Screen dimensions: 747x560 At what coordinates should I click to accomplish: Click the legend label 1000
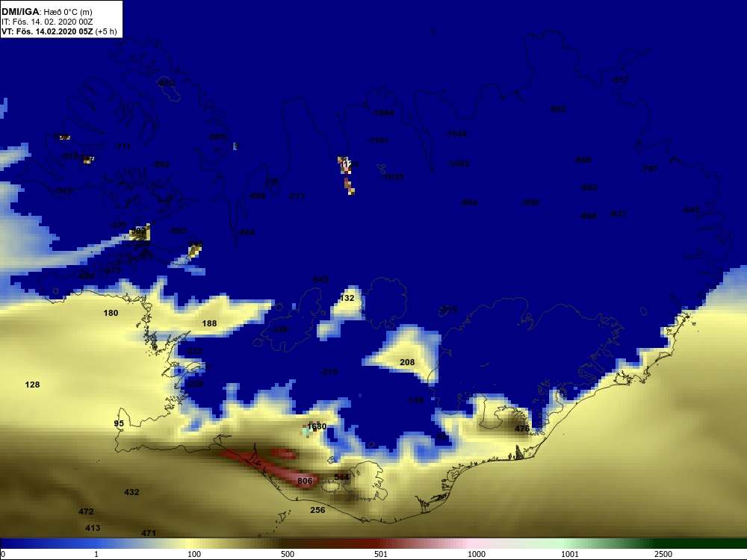click(477, 554)
